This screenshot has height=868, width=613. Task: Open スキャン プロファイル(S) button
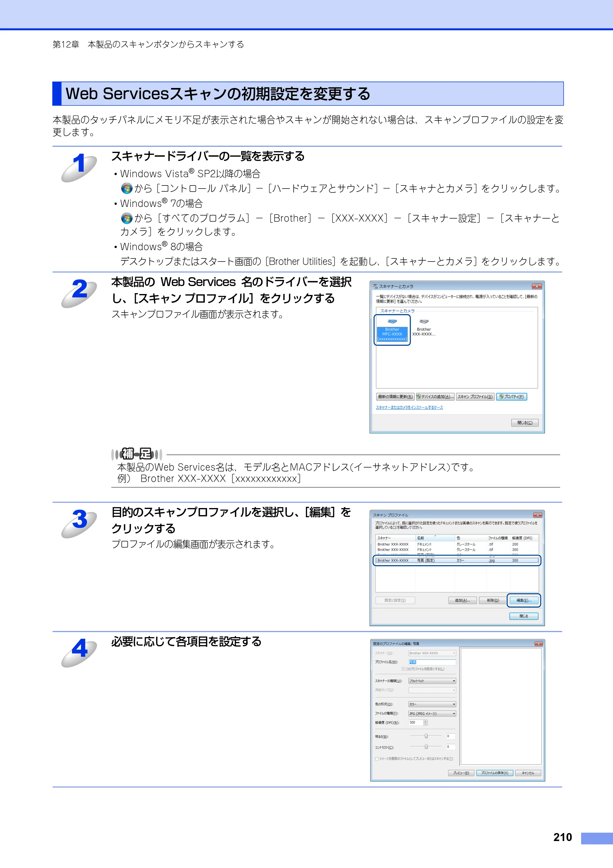coord(475,396)
